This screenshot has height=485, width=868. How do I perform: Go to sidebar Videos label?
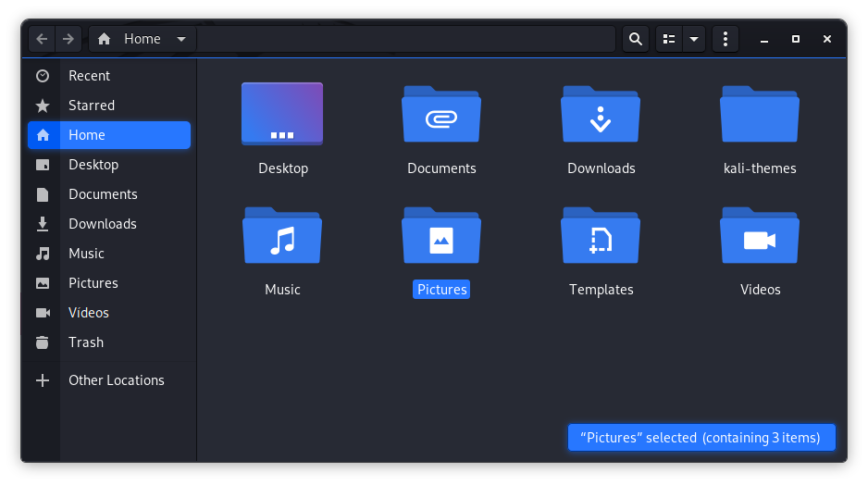[89, 313]
